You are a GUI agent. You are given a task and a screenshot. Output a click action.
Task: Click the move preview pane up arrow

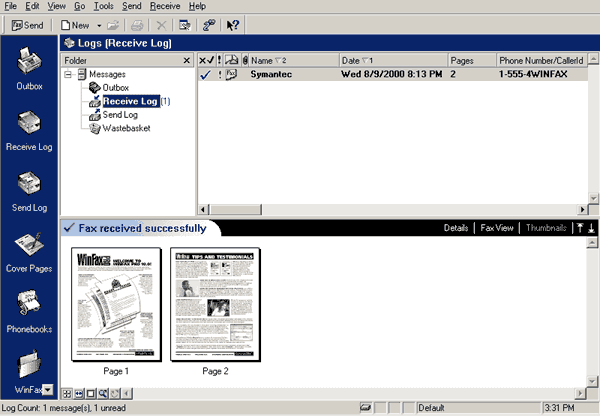[580, 228]
